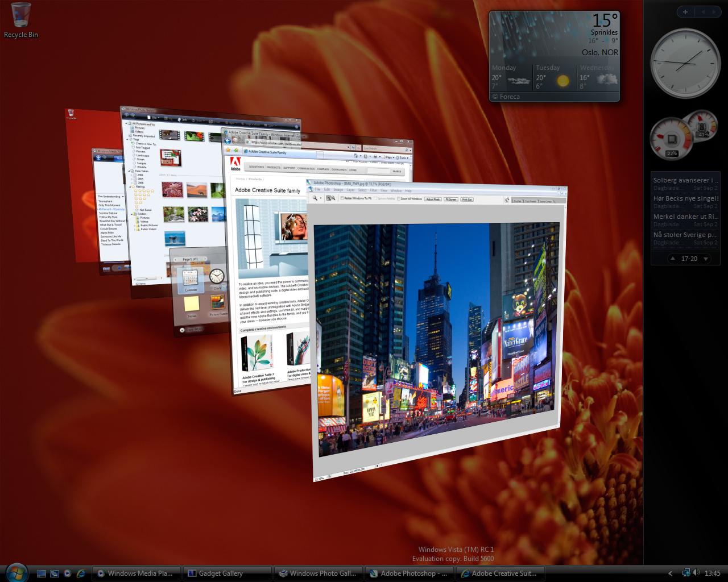Switch to Gadget Gallery taskbar button
Image resolution: width=728 pixels, height=582 pixels.
[x=227, y=573]
